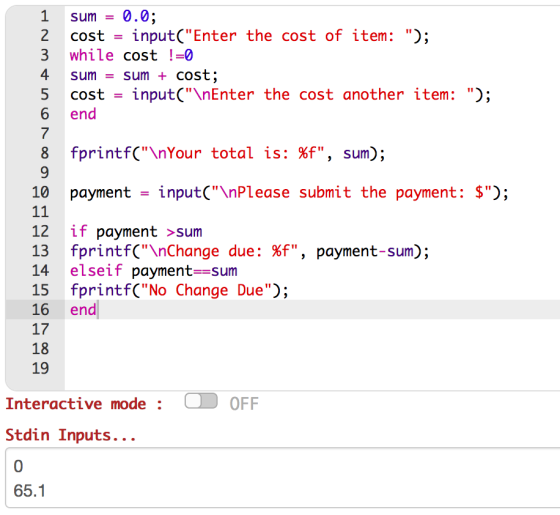The height and width of the screenshot is (515, 560).
Task: Click the 'sum = 0.0;' code on line 1
Action: click(x=113, y=16)
